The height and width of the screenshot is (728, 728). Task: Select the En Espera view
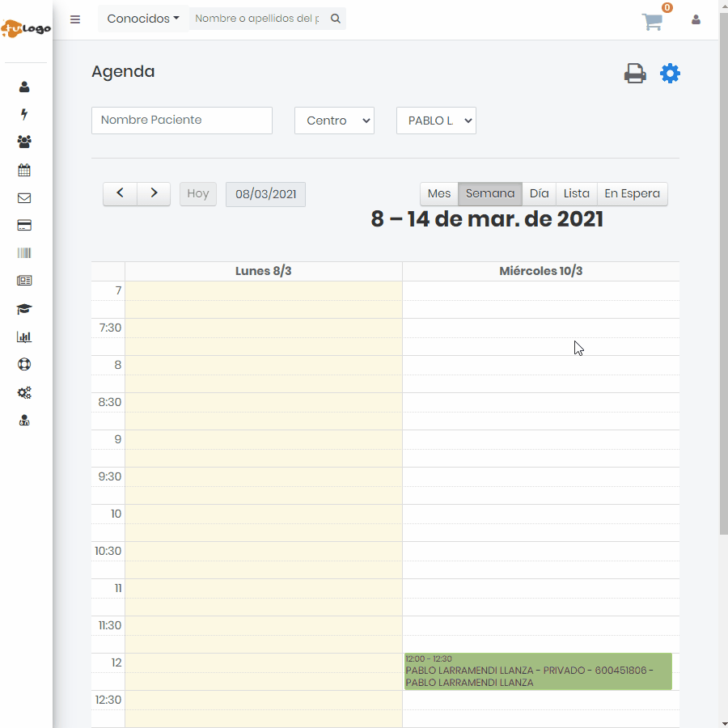[x=632, y=194]
